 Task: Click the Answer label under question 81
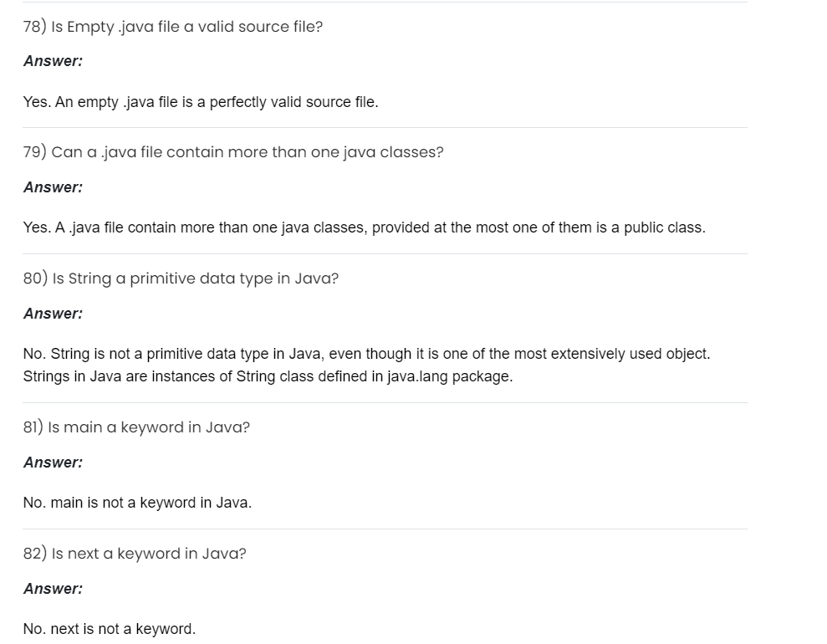[53, 463]
